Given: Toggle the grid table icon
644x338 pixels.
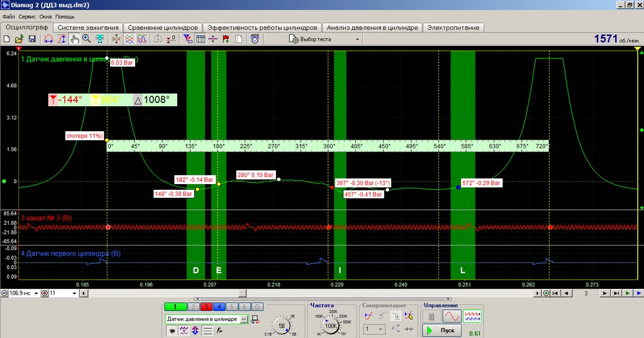Looking at the screenshot, I should (x=201, y=39).
